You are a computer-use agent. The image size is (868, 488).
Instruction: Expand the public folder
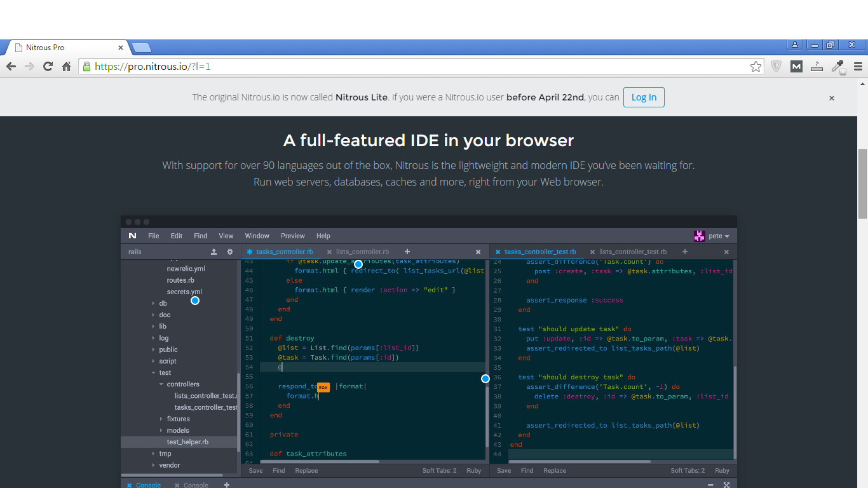pyautogui.click(x=153, y=349)
